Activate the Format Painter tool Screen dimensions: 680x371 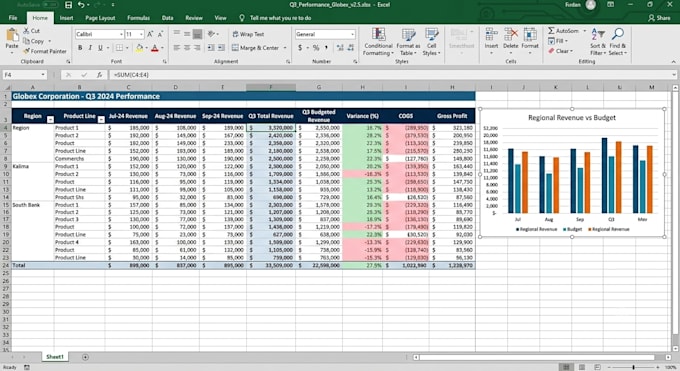click(45, 51)
